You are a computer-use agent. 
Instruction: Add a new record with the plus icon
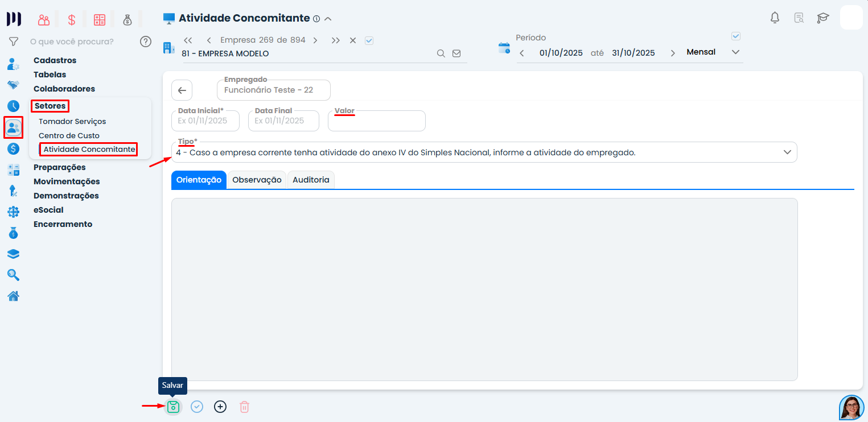(220, 407)
